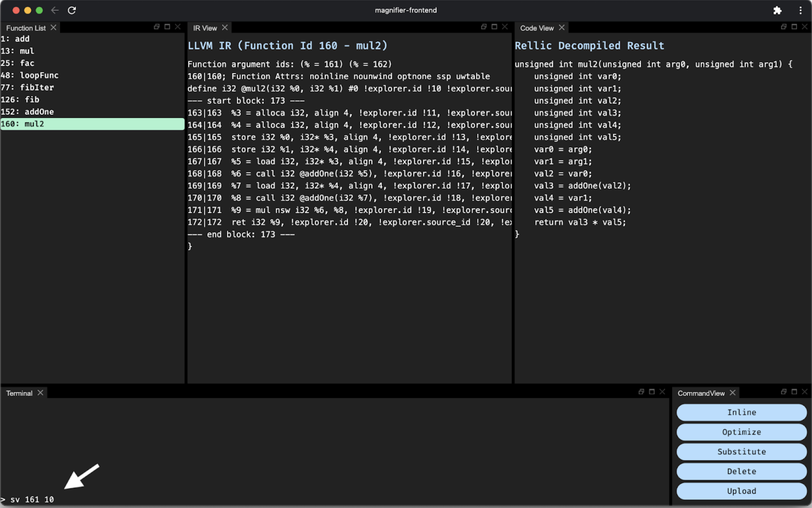Click the back arrow icon
Image resolution: width=812 pixels, height=508 pixels.
pos(55,10)
